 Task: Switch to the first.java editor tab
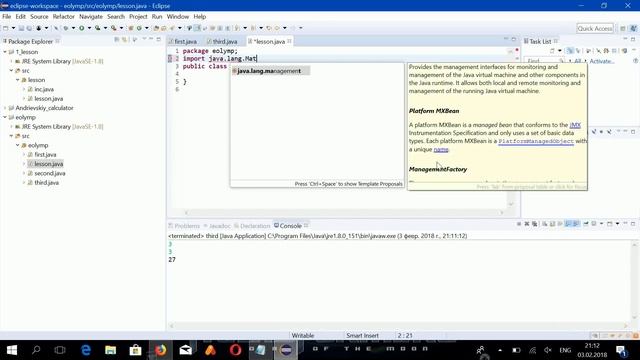pyautogui.click(x=183, y=41)
